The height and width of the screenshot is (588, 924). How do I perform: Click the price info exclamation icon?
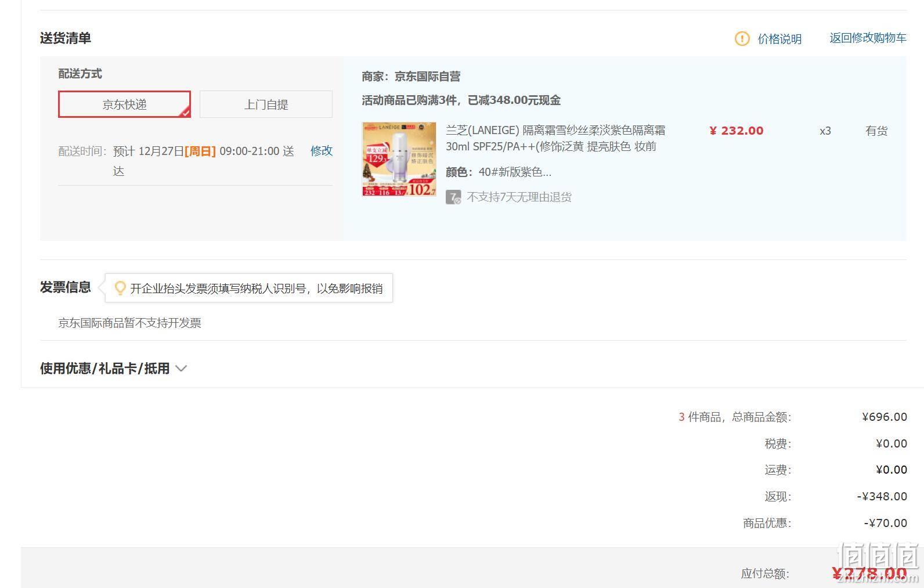742,39
